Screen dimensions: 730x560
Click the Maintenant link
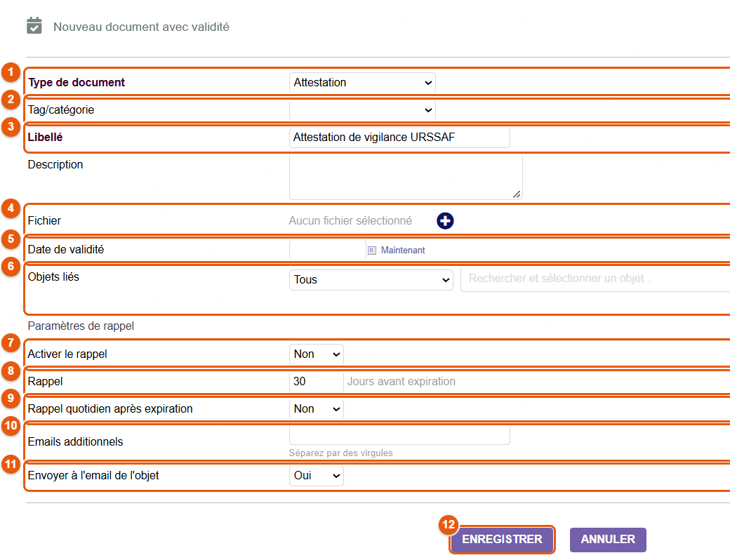pyautogui.click(x=403, y=251)
